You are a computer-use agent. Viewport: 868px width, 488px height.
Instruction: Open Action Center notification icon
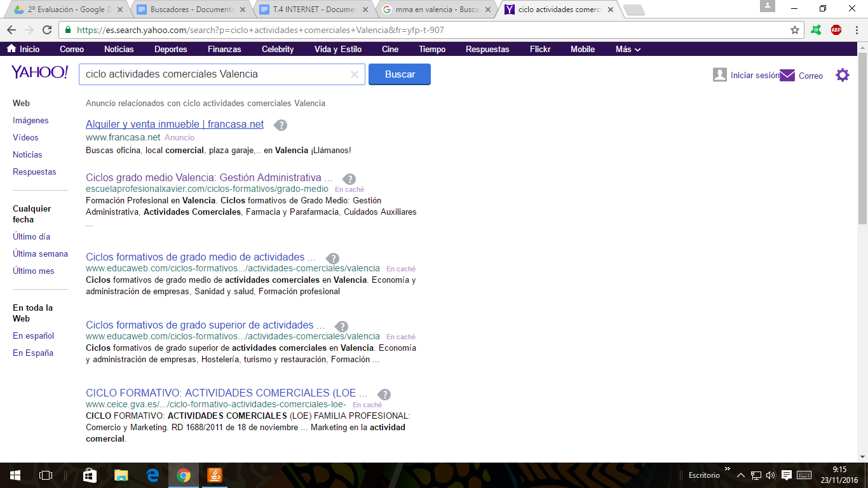coord(786,475)
